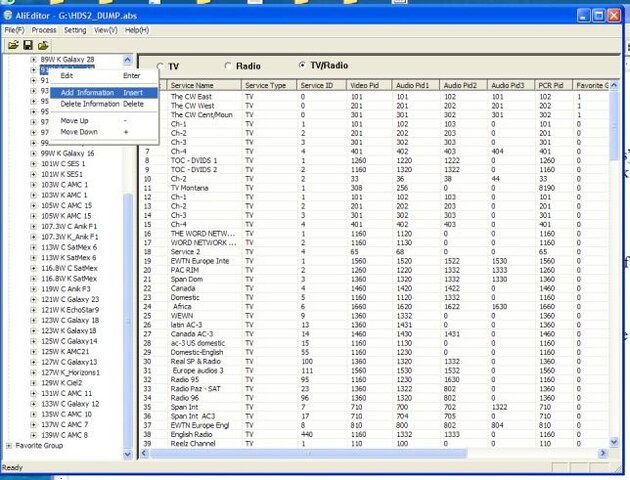The height and width of the screenshot is (480, 630).
Task: Sort by PCR Pid column header
Action: (554, 85)
